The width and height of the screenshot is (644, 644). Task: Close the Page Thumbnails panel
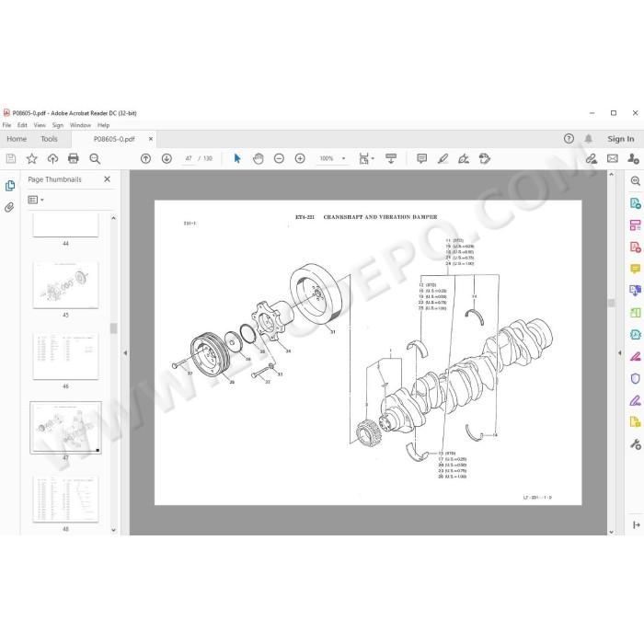point(108,179)
